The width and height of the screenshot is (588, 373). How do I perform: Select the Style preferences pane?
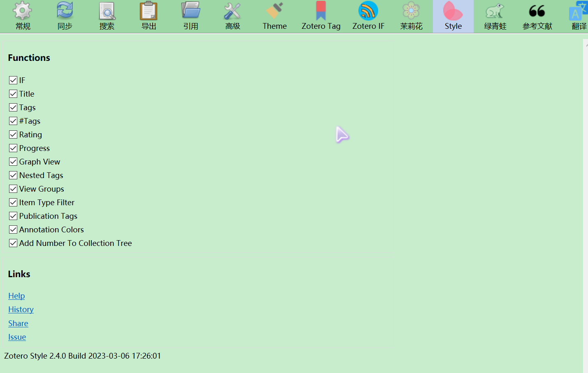click(453, 16)
